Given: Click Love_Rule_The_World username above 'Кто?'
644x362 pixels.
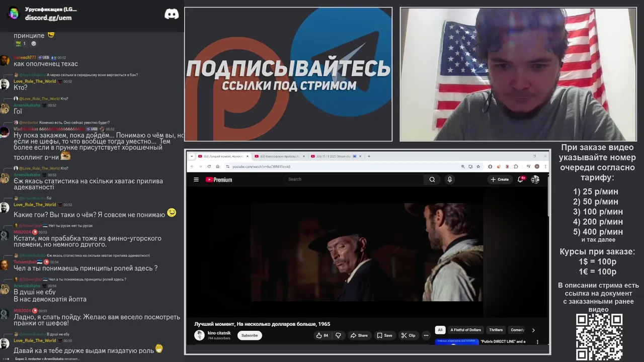Looking at the screenshot, I should [35, 81].
